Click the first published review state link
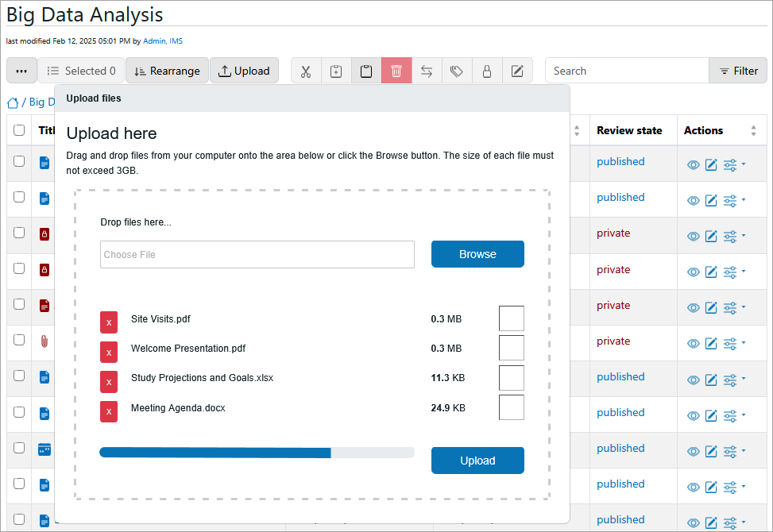 click(620, 161)
